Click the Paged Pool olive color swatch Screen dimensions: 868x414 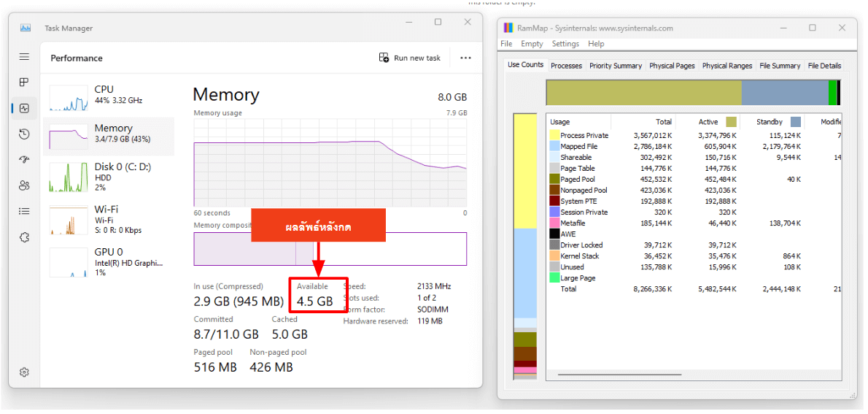tap(554, 179)
